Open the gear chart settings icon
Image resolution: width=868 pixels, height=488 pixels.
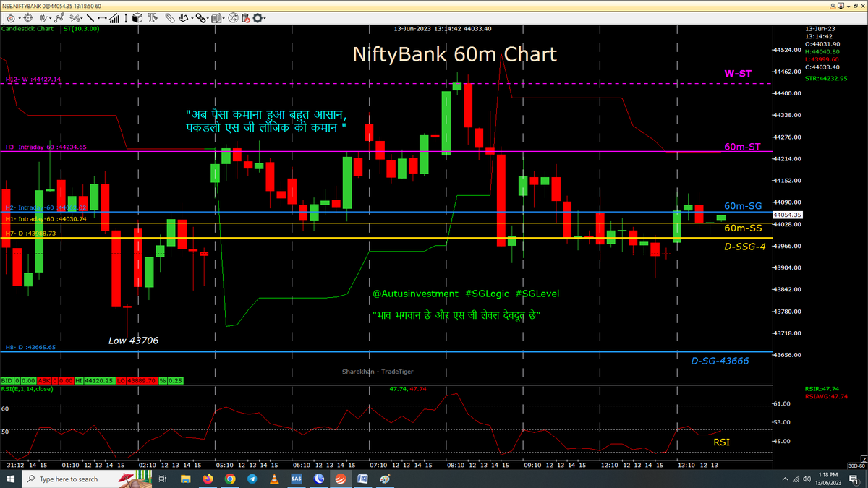(258, 17)
